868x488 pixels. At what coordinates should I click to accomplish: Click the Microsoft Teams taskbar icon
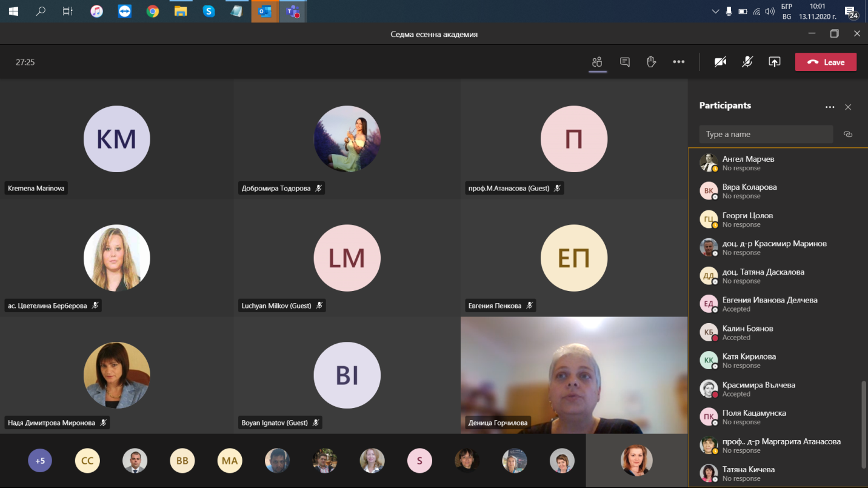click(x=293, y=11)
